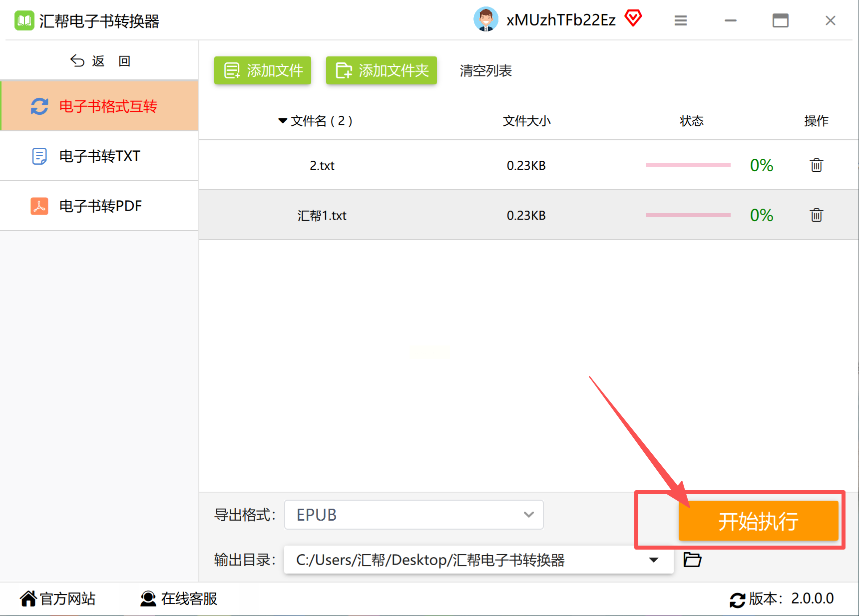Viewport: 859px width, 616px height.
Task: Click the red VIP diamond icon
Action: click(x=633, y=19)
